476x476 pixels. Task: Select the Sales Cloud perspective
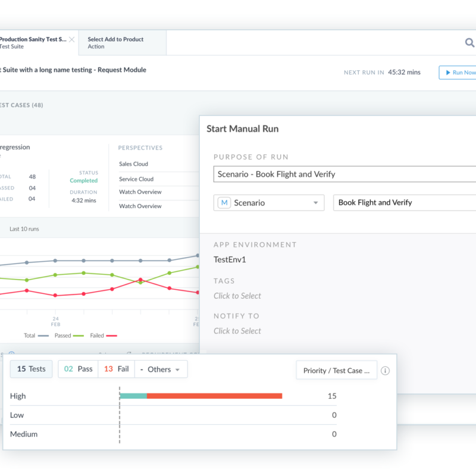pos(133,164)
